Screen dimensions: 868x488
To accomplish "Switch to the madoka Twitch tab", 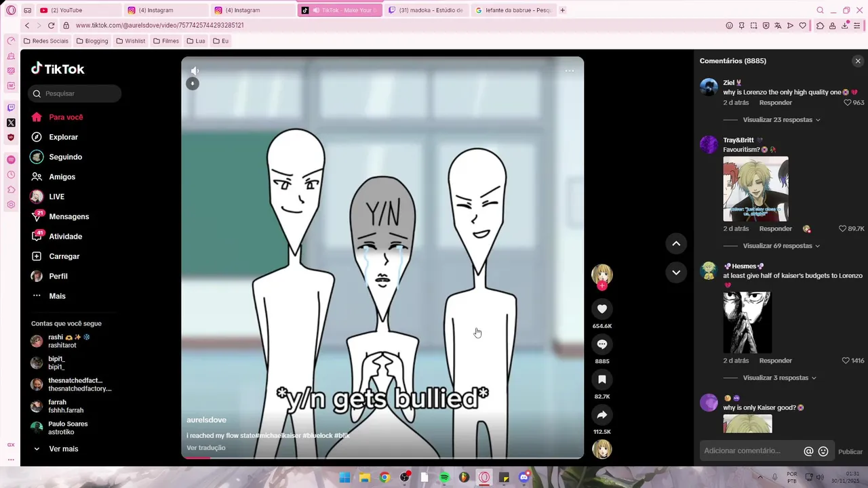I will (x=426, y=10).
